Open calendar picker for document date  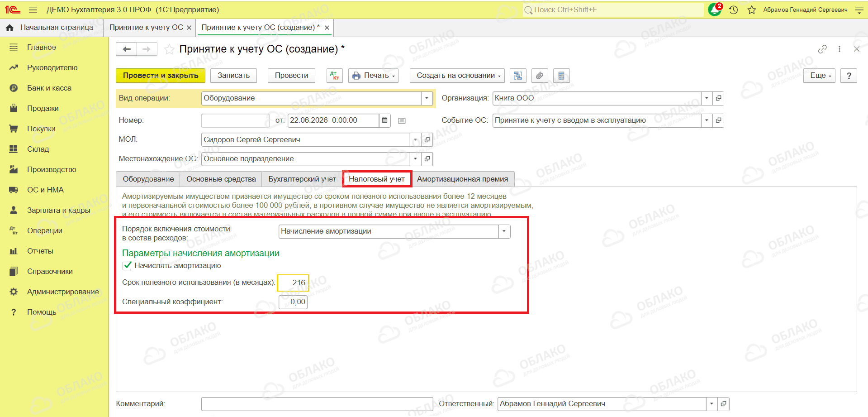[x=384, y=120]
